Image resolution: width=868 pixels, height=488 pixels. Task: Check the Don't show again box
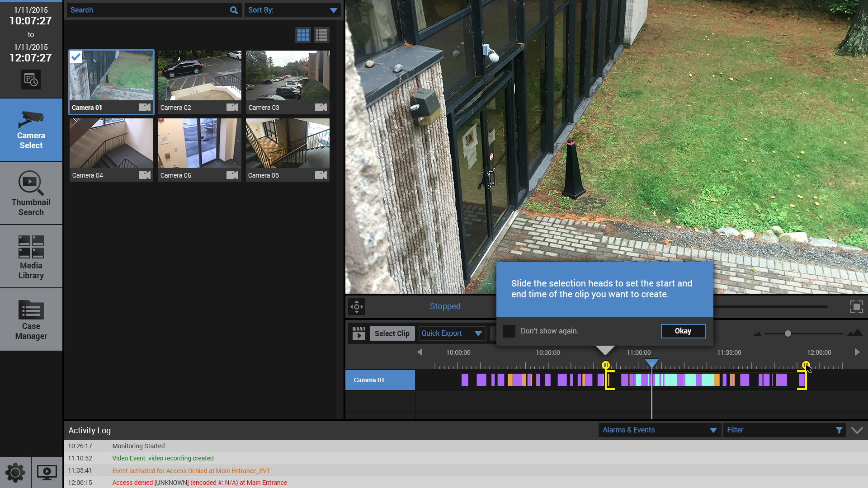509,331
